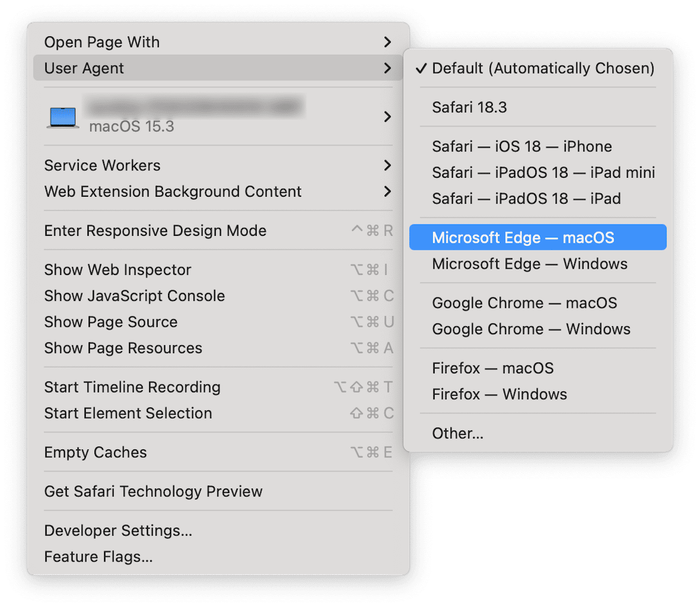
Task: Select Google Chrome — macOS user agent
Action: tap(538, 303)
